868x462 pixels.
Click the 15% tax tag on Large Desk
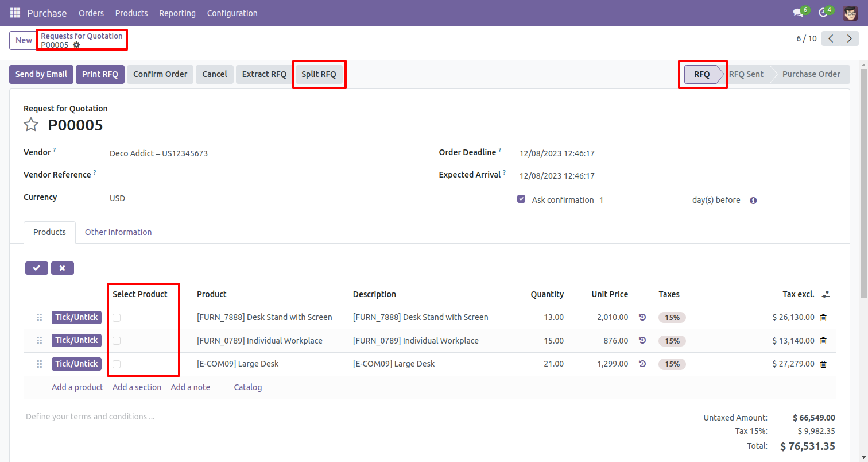672,364
